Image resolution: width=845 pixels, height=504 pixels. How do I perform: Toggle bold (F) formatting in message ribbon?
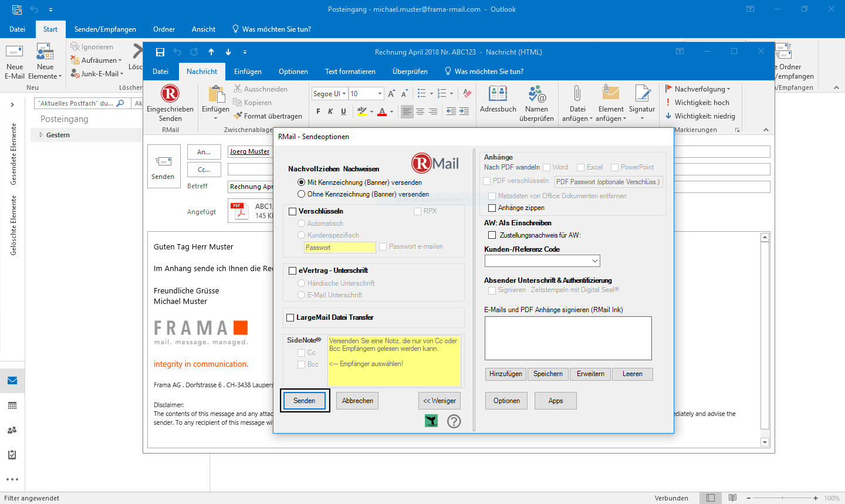318,111
